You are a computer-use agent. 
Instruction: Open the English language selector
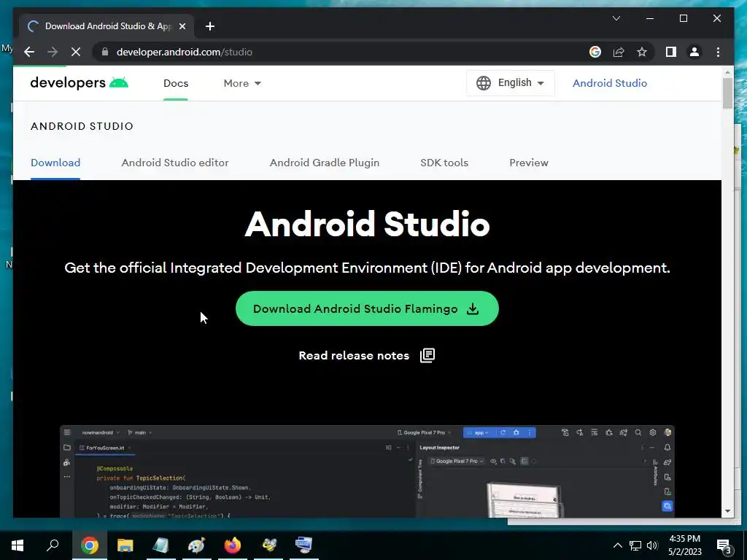[510, 83]
